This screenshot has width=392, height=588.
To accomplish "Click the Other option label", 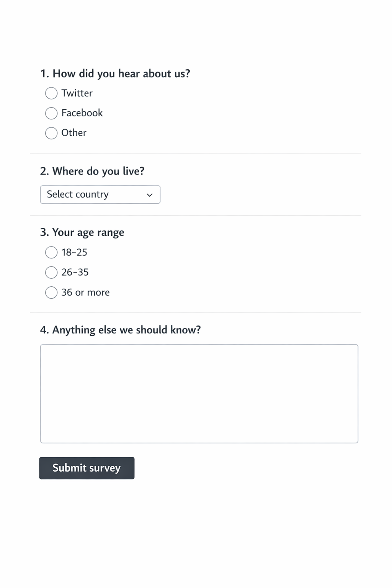I will 74,133.
